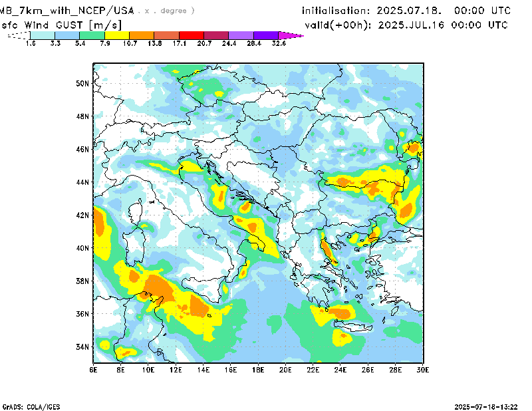Click the initialisation 2025.07.18. 00:00 UTC text

tap(406, 11)
